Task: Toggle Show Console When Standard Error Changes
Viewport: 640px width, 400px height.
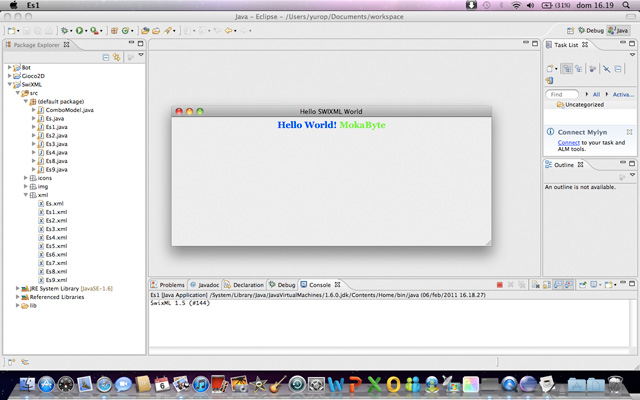Action: tap(569, 285)
